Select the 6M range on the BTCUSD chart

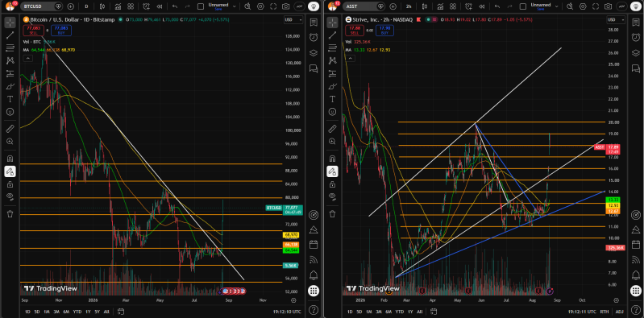coord(66,312)
